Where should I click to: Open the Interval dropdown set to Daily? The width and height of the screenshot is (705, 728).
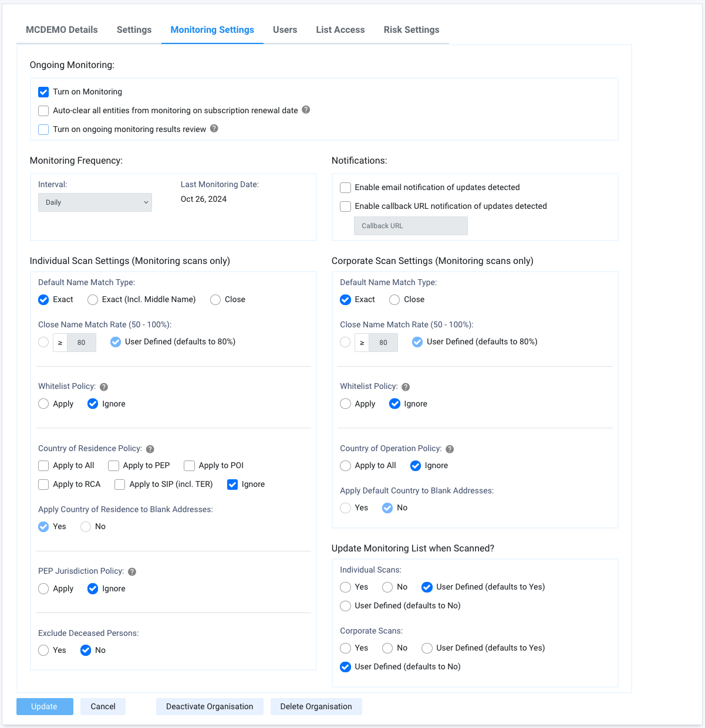(x=95, y=202)
